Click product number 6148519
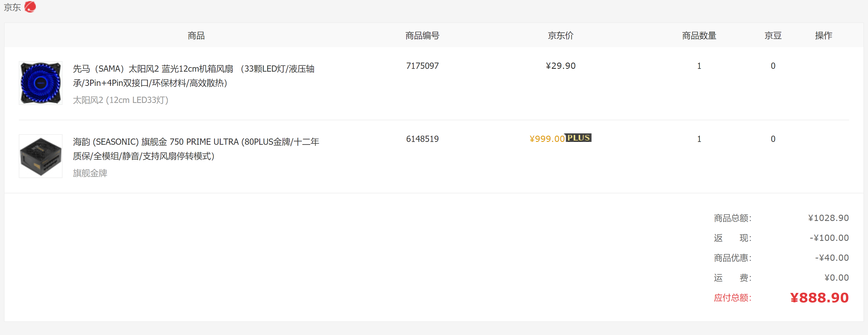The image size is (868, 335). (x=422, y=139)
